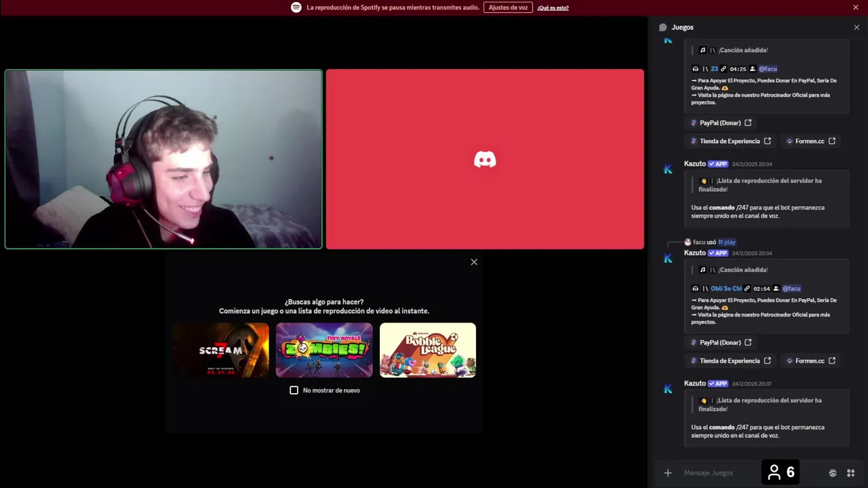Open the sticker picker icon in message bar
Viewport: 868px width, 488px height.
(x=833, y=473)
